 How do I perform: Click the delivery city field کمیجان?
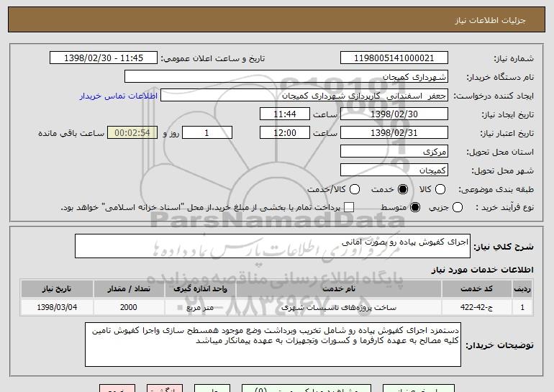(x=394, y=170)
